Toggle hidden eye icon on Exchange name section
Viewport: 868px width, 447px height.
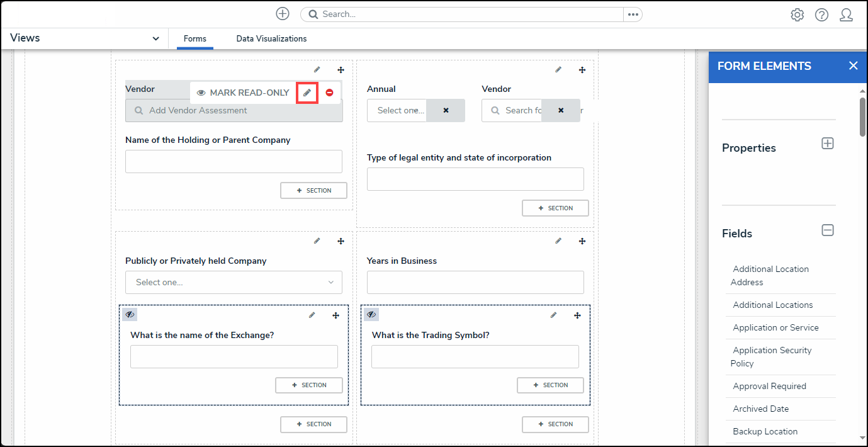click(x=130, y=314)
